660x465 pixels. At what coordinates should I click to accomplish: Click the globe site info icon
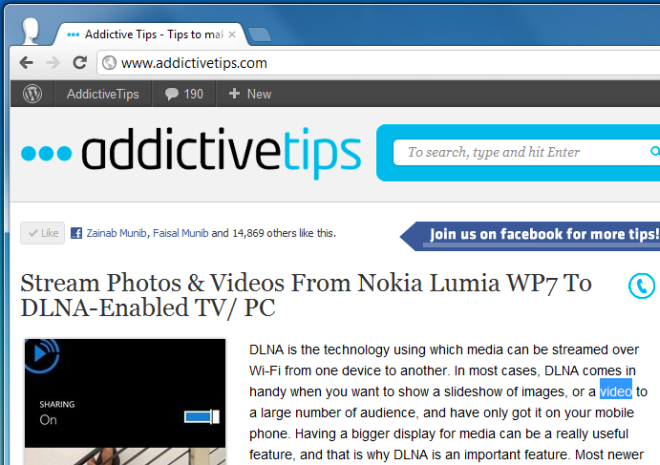tap(109, 63)
